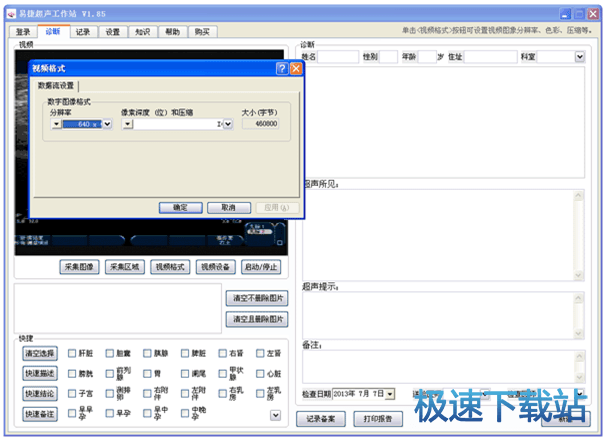The image size is (608, 443).
Task: Check the 前列腺 checkbox
Action: (x=110, y=374)
